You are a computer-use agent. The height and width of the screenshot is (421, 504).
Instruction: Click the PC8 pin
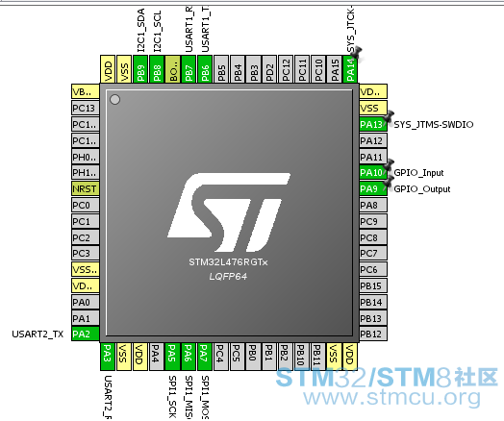coord(373,237)
